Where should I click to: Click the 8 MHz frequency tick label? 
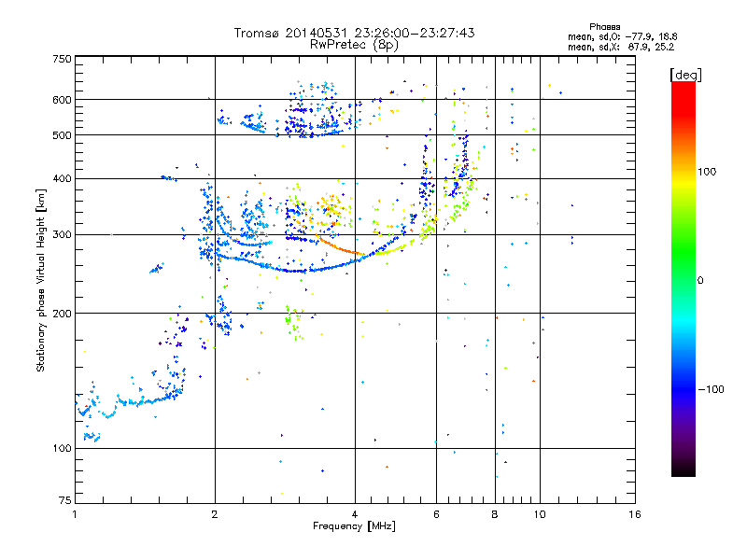(495, 514)
